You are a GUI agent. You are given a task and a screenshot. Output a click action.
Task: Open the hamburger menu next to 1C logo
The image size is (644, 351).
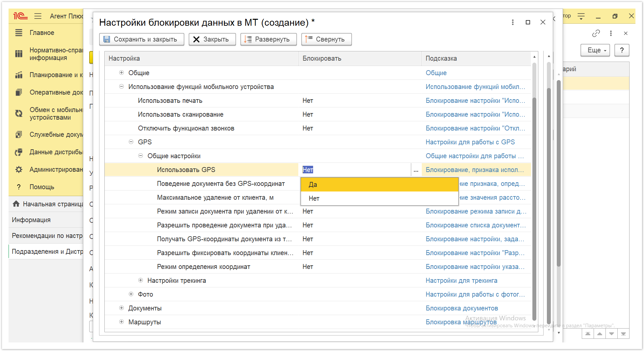(x=38, y=16)
